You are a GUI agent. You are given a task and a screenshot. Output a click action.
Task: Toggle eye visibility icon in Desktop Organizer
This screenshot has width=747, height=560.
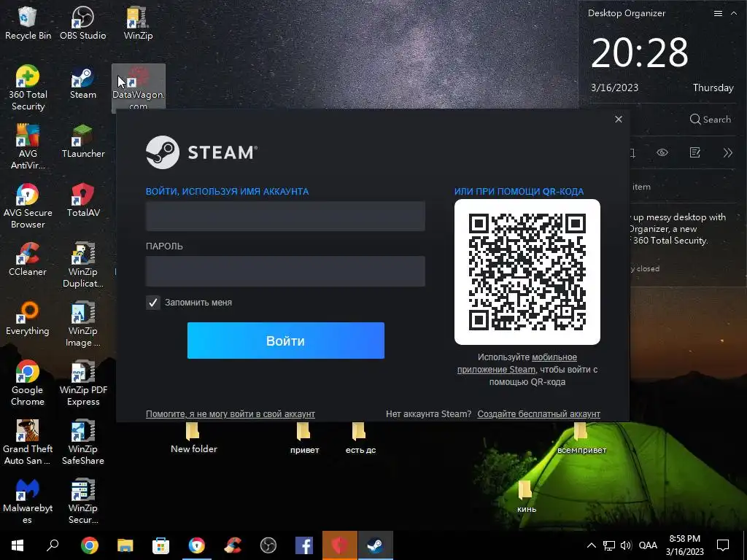(x=662, y=153)
